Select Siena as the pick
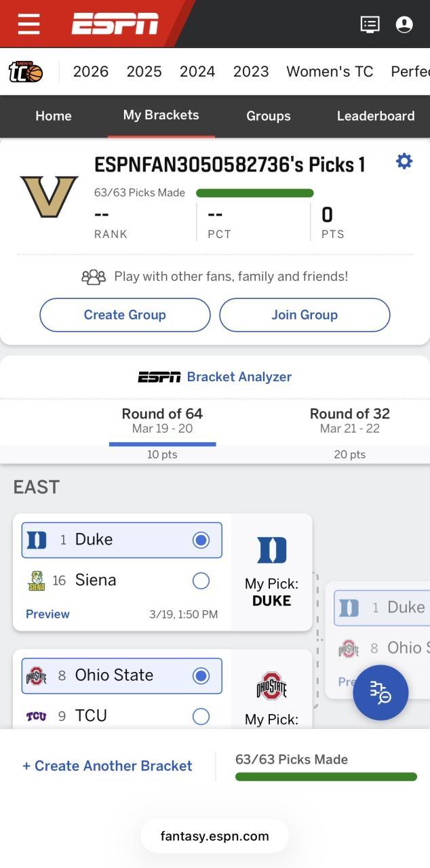Image resolution: width=430 pixels, height=868 pixels. tap(201, 580)
